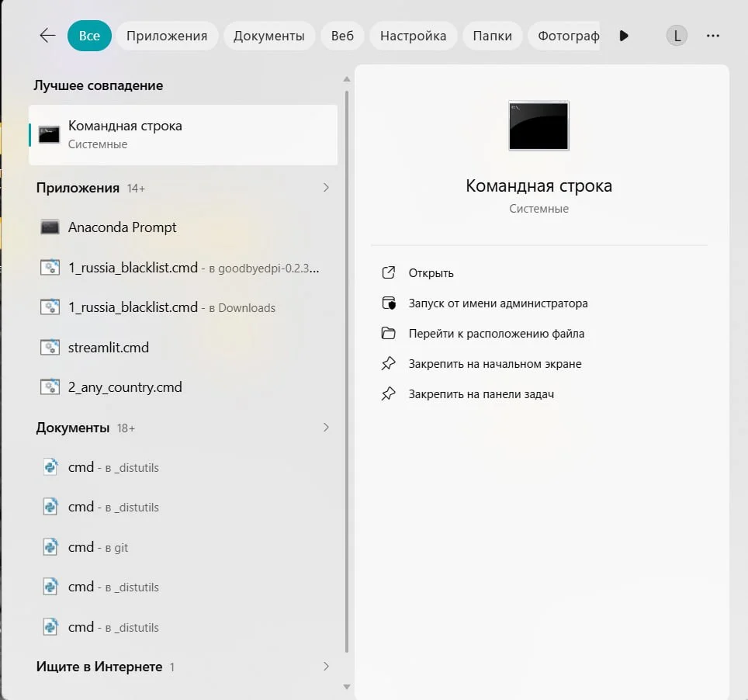Open the cmd document located in git
Image resolution: width=748 pixels, height=700 pixels.
click(x=183, y=547)
